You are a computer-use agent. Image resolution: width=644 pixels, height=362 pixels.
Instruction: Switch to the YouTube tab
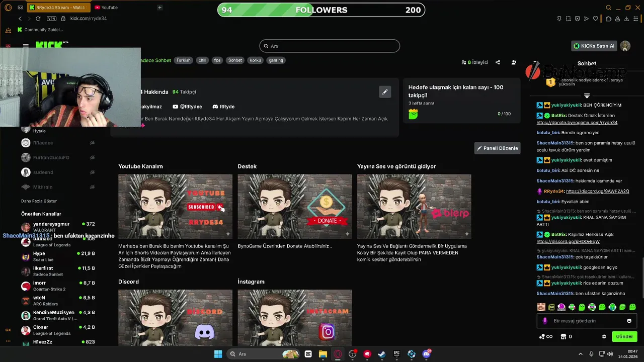106,8
